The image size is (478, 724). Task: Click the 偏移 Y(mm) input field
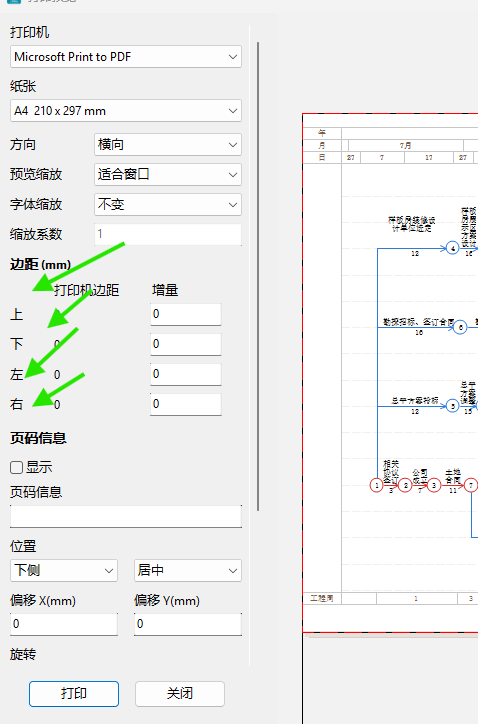click(188, 624)
